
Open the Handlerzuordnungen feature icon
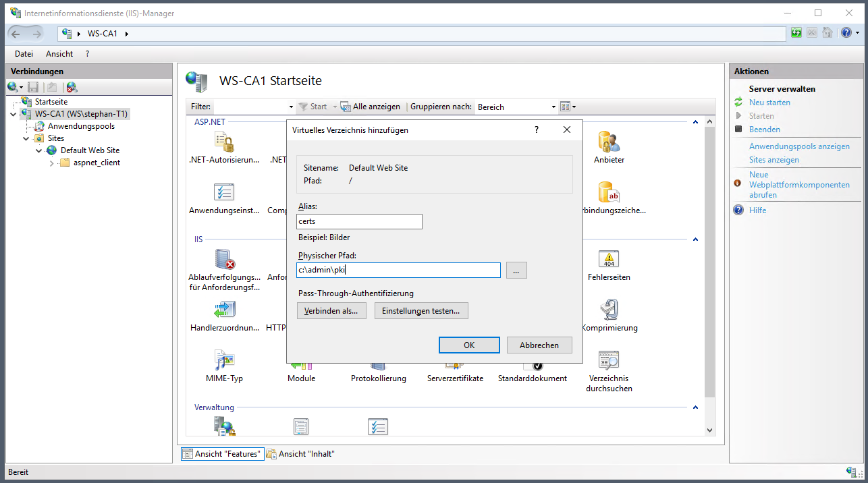224,310
